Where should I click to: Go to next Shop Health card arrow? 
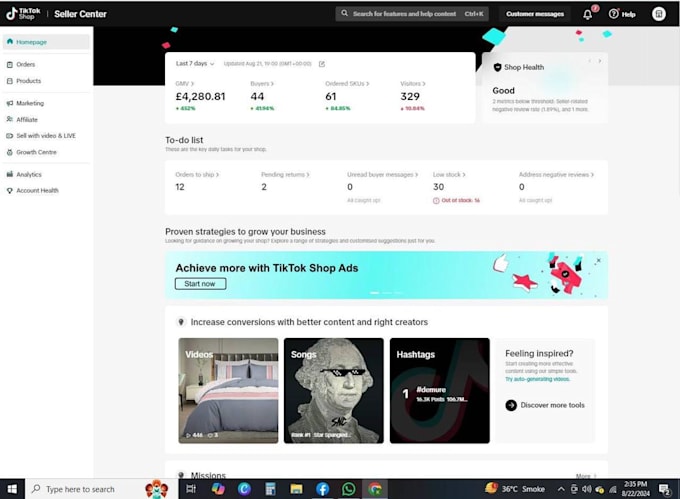click(x=600, y=61)
